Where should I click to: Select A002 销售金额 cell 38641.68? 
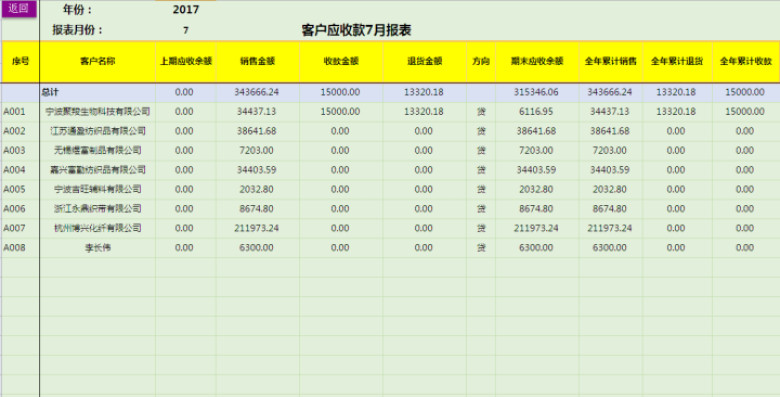pyautogui.click(x=258, y=131)
